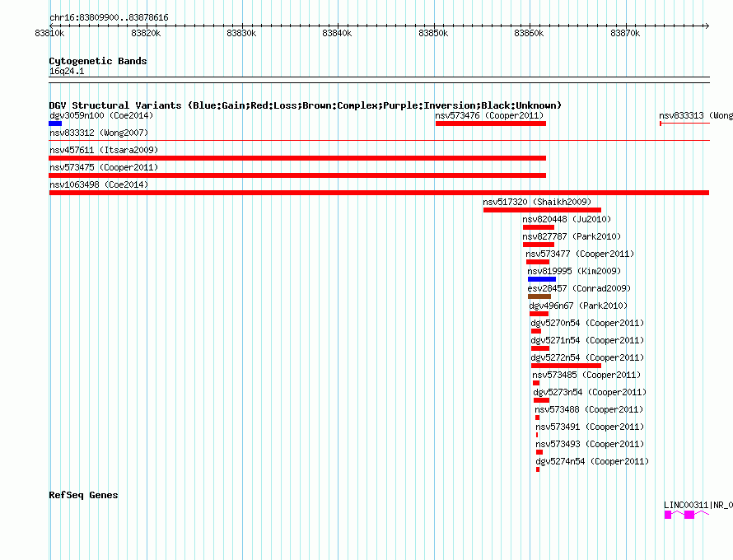Click the small red nsv573493 bar
Screen dimensions: 733x560
tap(539, 452)
